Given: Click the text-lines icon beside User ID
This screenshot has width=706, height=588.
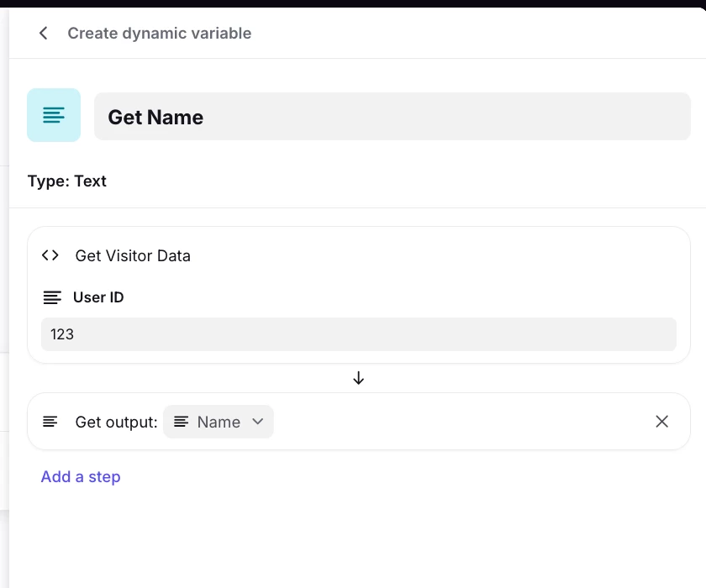Looking at the screenshot, I should (x=52, y=297).
